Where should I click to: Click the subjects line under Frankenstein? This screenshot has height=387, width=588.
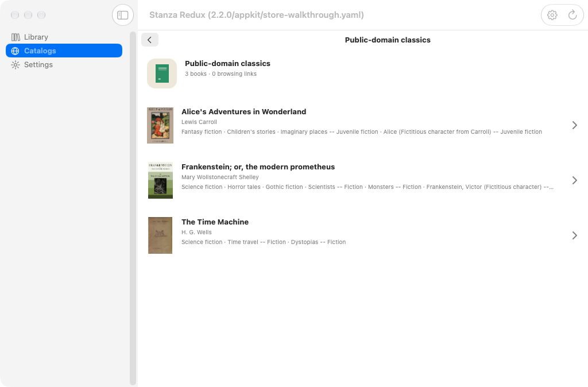pyautogui.click(x=367, y=187)
